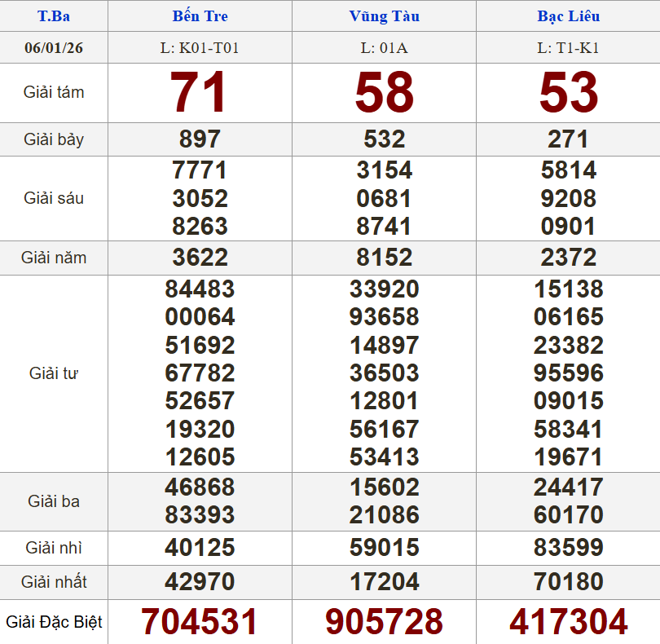This screenshot has height=644, width=660.
Task: Click Vũng Tàu second prize 59015
Action: tap(384, 547)
